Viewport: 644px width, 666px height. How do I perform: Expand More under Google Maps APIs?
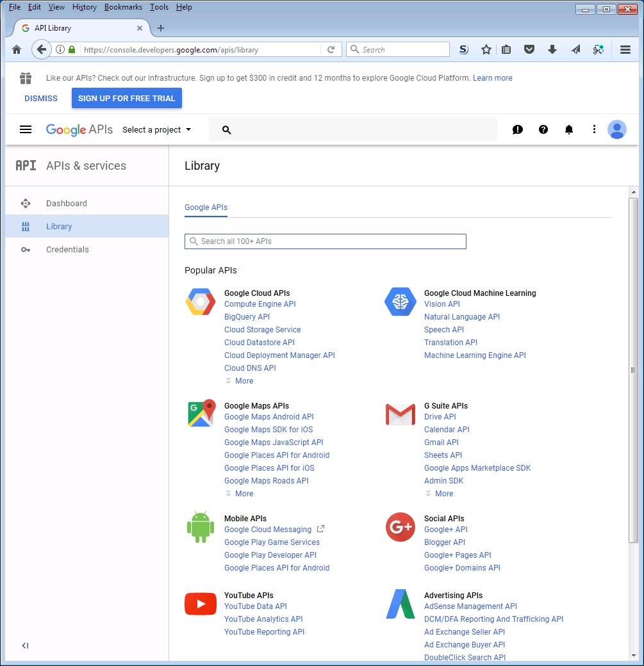(x=239, y=493)
